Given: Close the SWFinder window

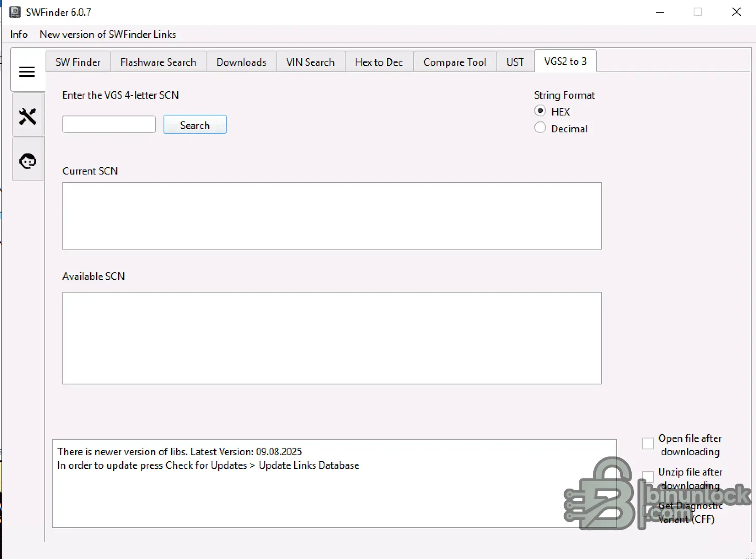Looking at the screenshot, I should click(x=736, y=12).
